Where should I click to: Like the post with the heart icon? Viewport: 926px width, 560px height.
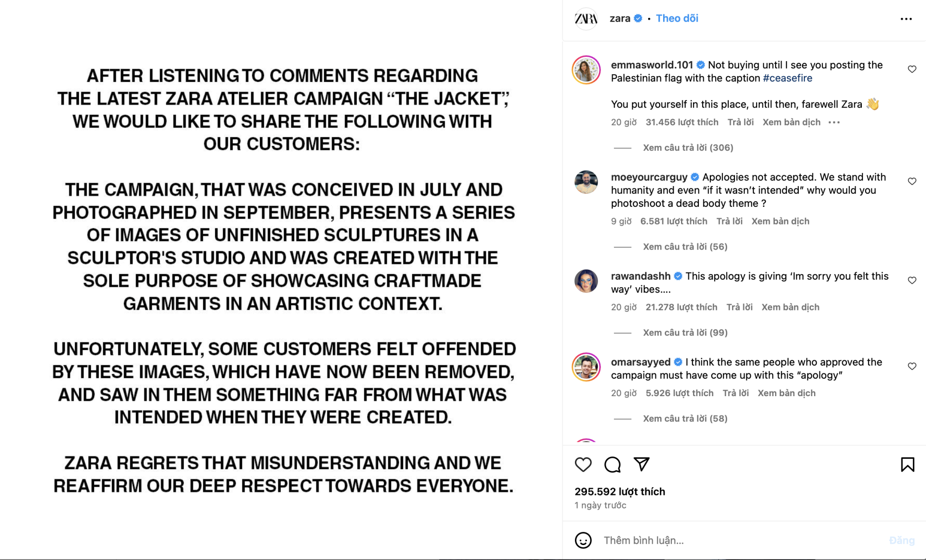[x=583, y=464]
